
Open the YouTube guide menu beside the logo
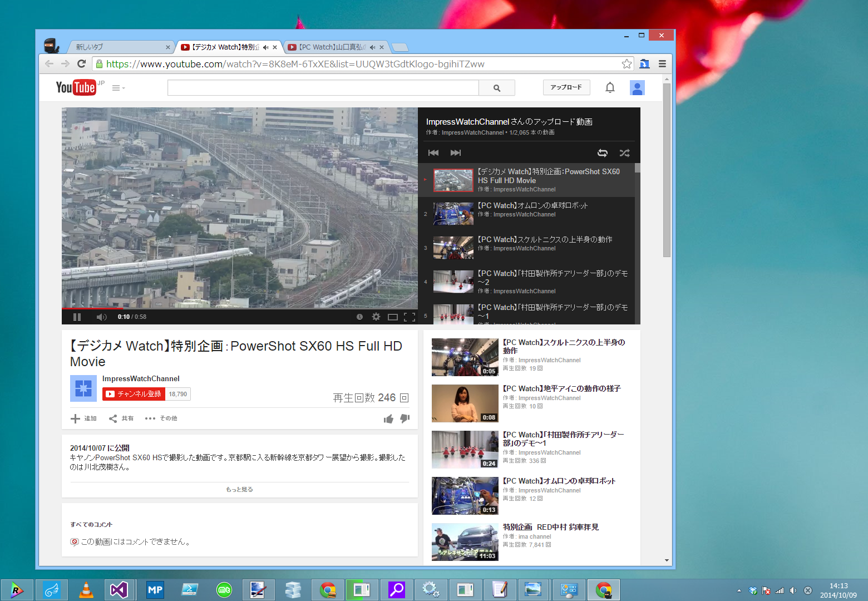pyautogui.click(x=118, y=88)
